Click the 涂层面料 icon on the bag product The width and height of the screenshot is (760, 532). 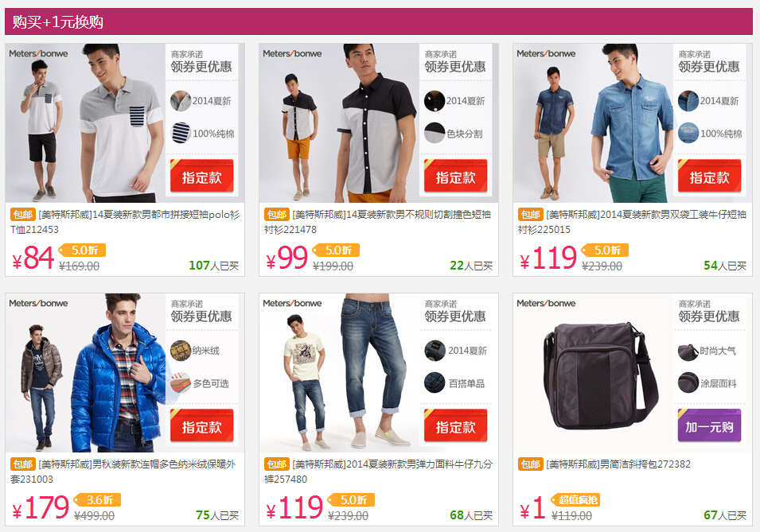tap(688, 382)
